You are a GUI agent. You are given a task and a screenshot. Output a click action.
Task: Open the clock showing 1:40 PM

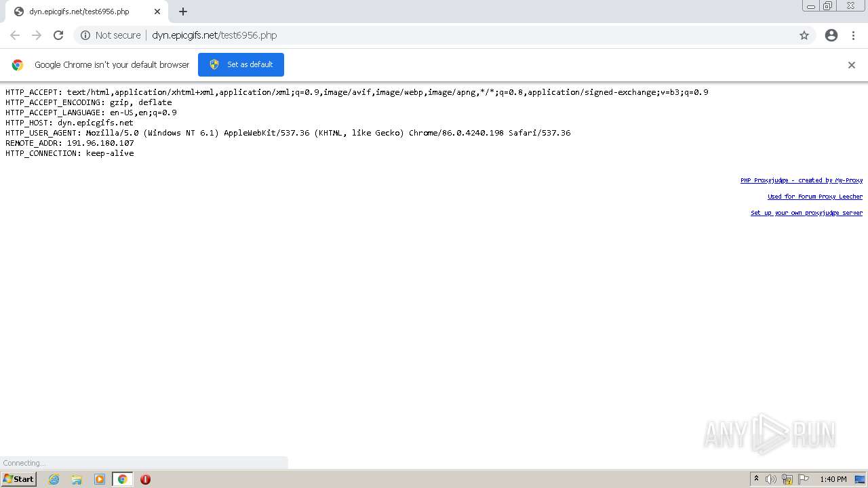click(x=833, y=479)
